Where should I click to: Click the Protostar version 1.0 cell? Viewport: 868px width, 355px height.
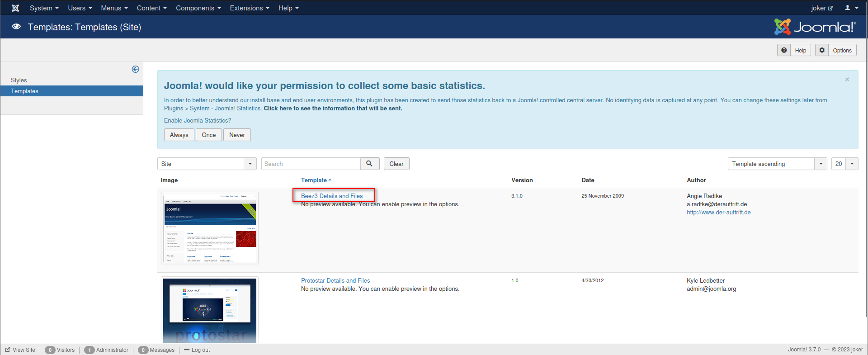tap(515, 280)
